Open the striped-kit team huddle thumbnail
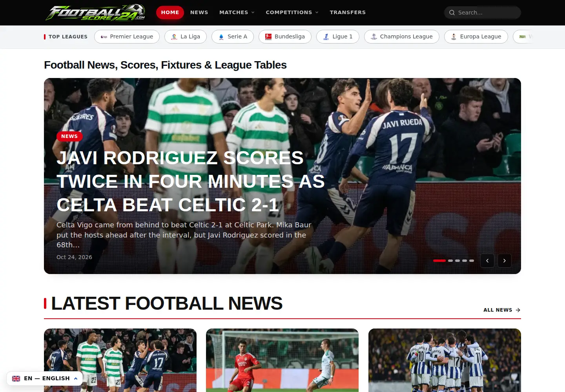This screenshot has height=392, width=565. tap(445, 360)
